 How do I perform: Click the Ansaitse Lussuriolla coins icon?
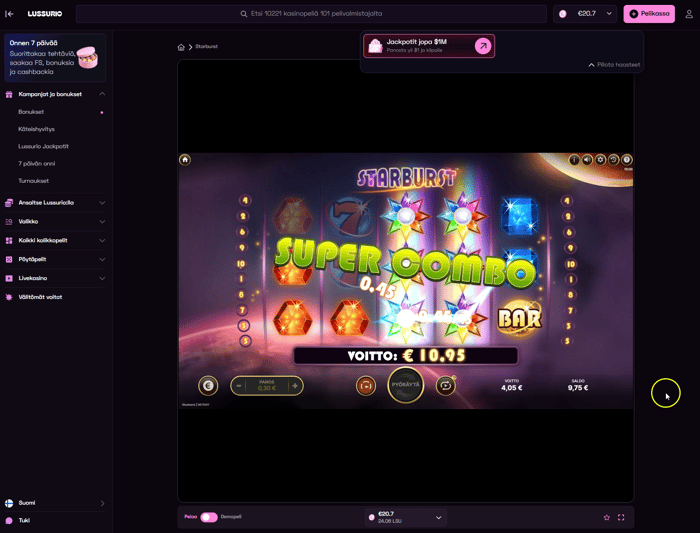(x=9, y=203)
